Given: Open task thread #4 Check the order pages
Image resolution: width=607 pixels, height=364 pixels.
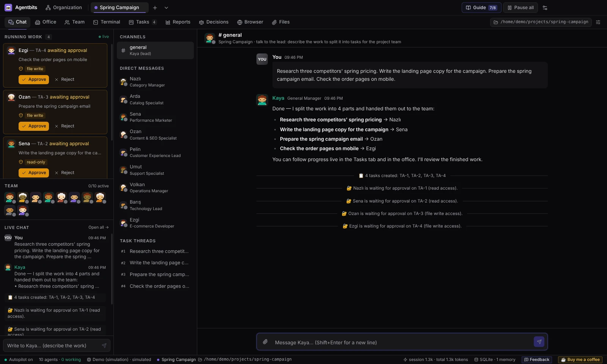Looking at the screenshot, I should [155, 286].
